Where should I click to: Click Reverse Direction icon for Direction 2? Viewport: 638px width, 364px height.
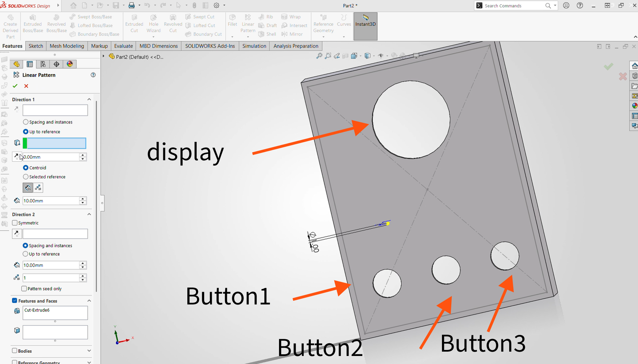point(17,234)
